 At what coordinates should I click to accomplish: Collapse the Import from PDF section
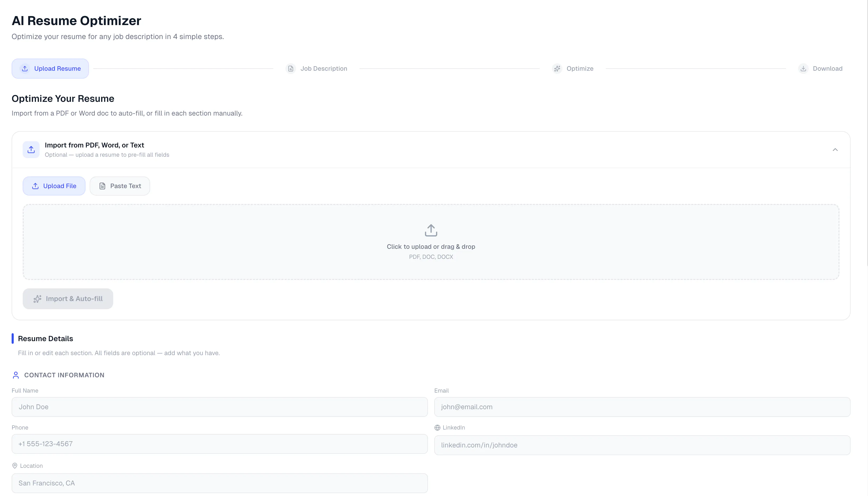835,150
